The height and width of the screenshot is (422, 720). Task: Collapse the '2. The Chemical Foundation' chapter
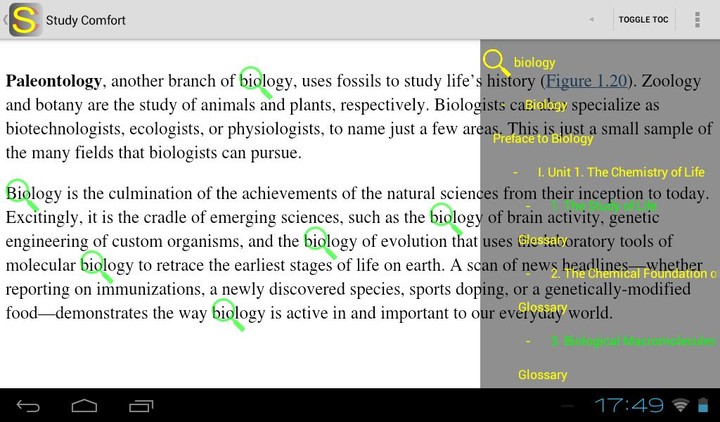coord(529,274)
